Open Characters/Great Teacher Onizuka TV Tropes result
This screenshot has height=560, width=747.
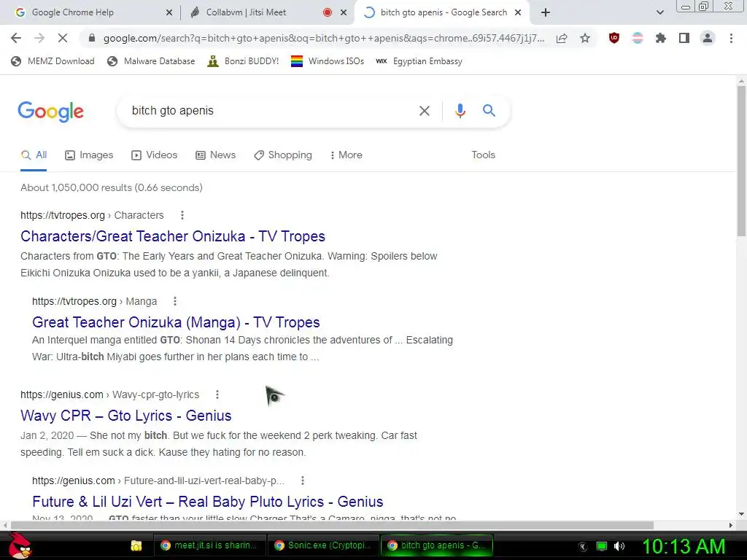173,237
